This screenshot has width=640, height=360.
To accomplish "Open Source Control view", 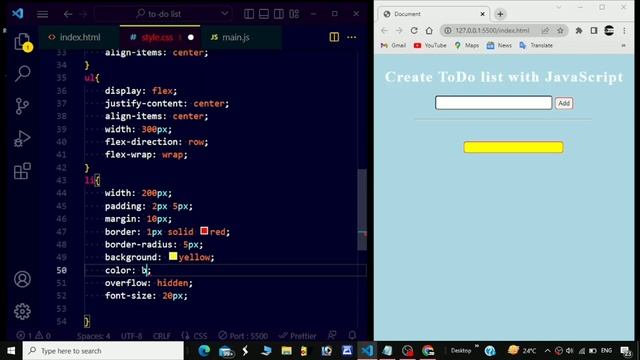I will click(22, 106).
